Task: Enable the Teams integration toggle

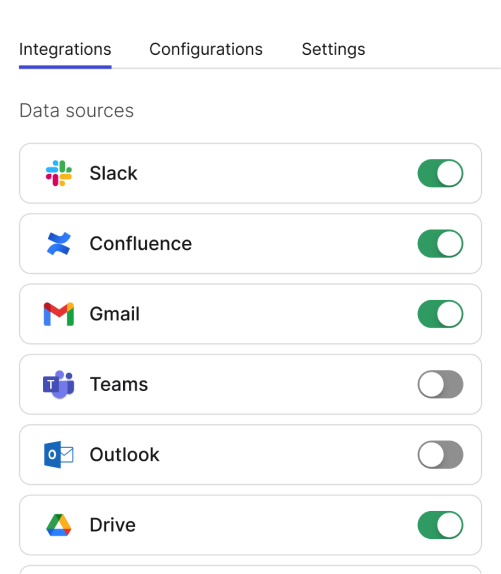Action: 440,384
